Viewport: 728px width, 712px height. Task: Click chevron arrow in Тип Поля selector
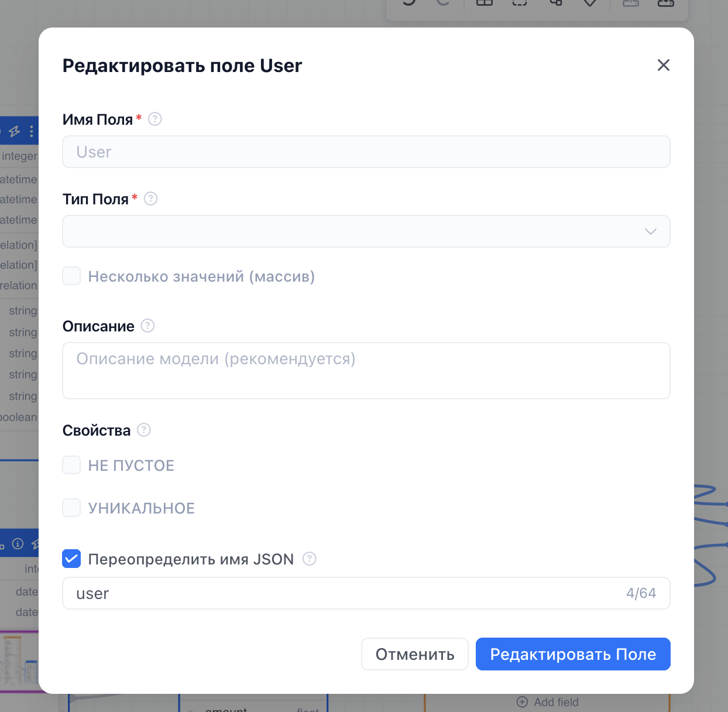(x=650, y=232)
